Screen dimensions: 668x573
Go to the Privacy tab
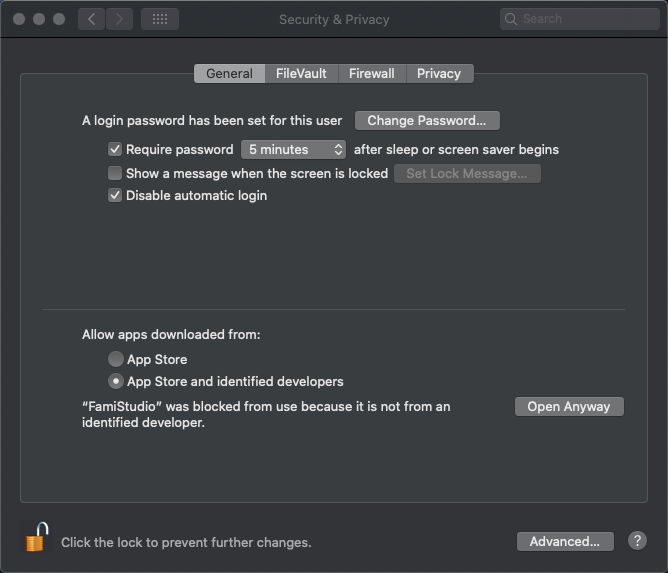click(x=439, y=73)
